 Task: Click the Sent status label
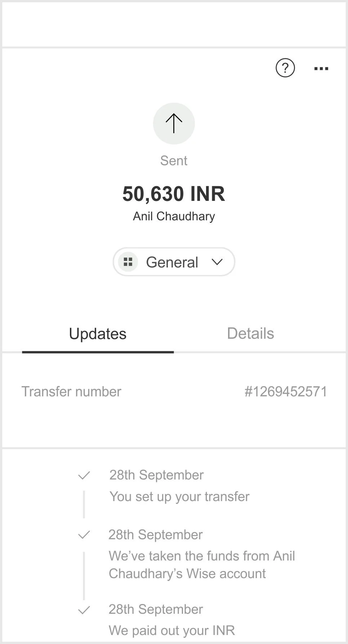click(174, 161)
